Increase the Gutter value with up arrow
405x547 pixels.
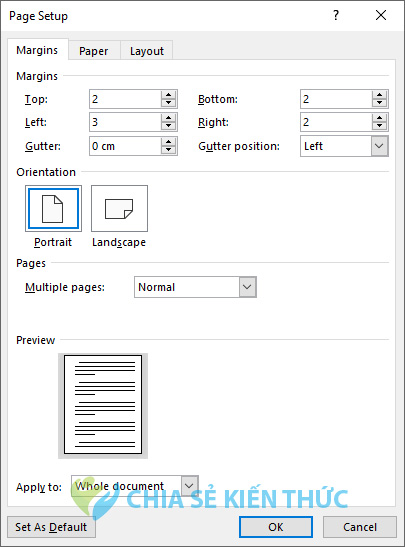pyautogui.click(x=168, y=142)
